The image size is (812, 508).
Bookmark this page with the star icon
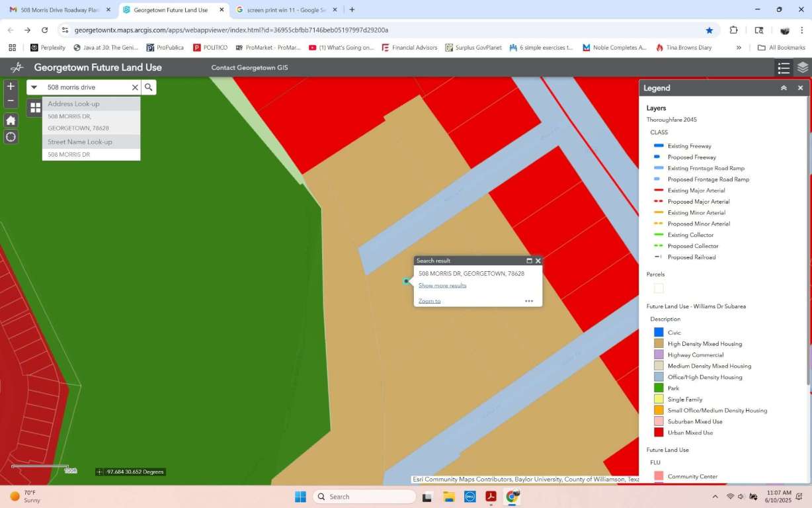coord(710,30)
